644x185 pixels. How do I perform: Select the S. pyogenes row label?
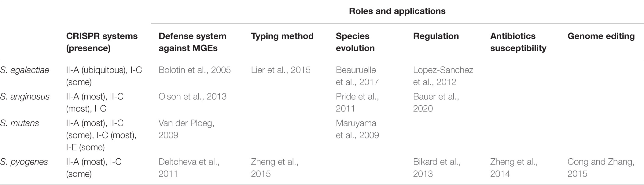tap(24, 162)
